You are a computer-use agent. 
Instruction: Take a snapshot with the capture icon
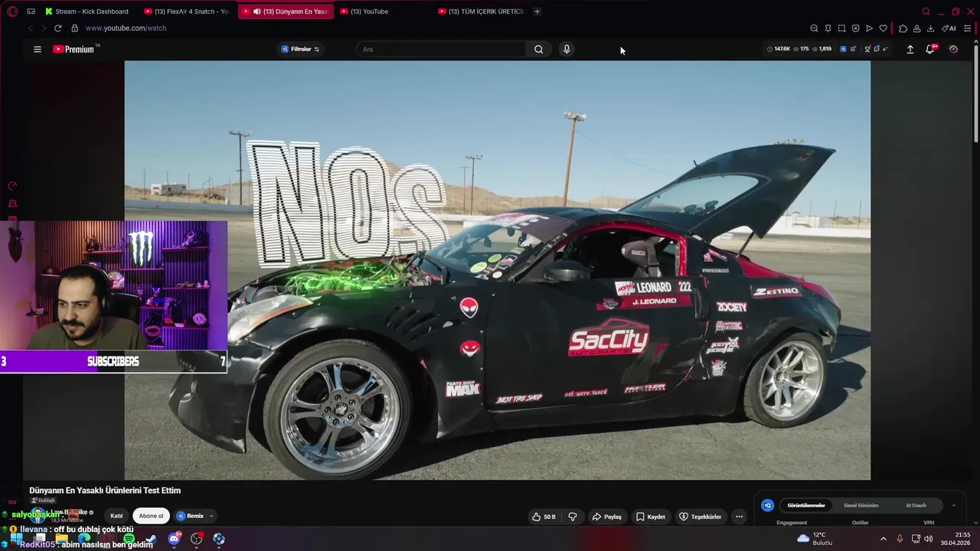coord(841,28)
